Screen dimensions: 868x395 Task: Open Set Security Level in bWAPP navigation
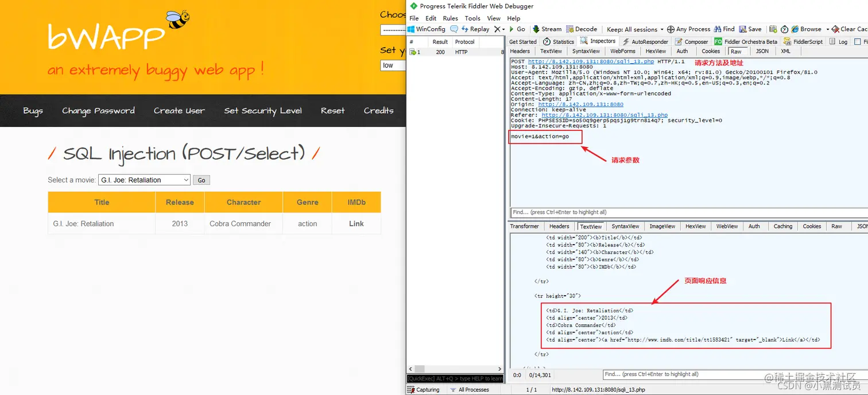[263, 111]
